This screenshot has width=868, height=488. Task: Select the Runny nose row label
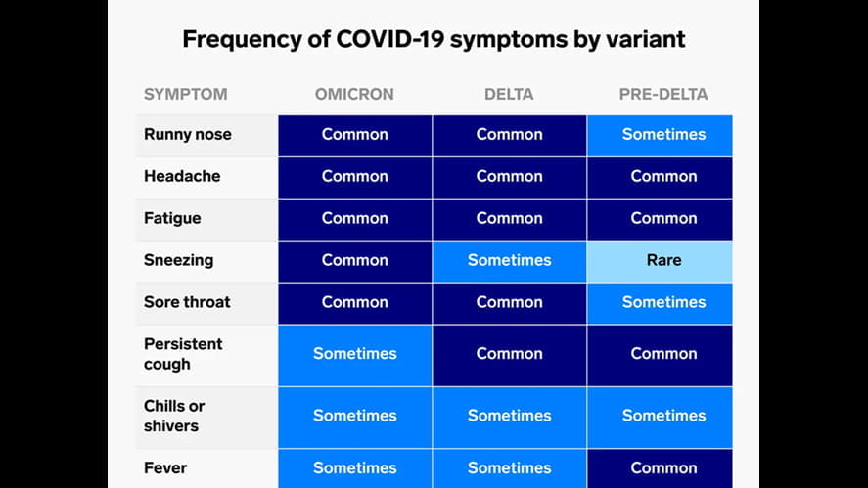pos(188,135)
